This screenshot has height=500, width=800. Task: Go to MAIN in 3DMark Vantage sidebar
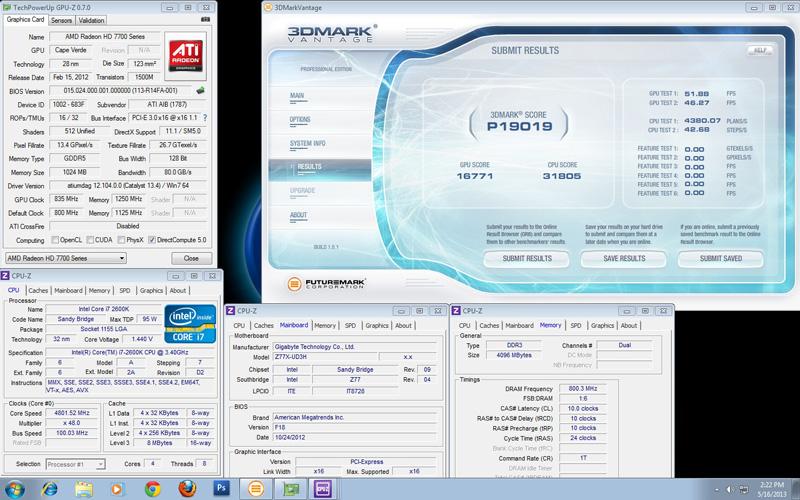click(x=297, y=96)
